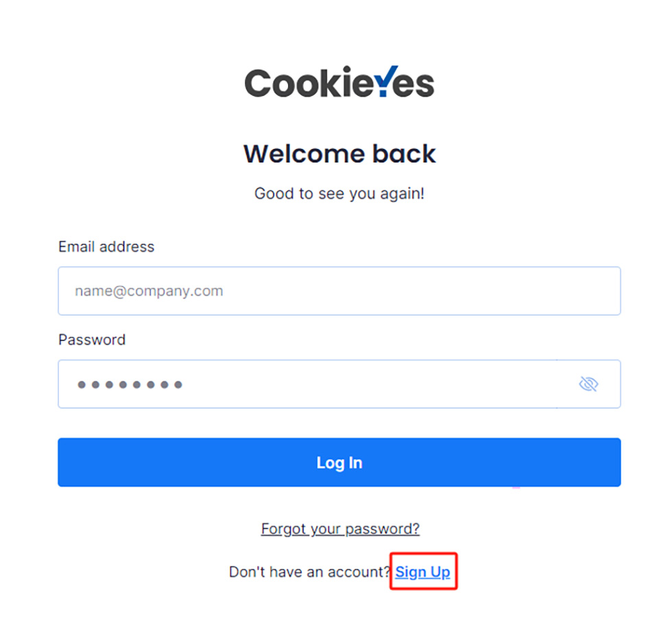Click the masked password dots
672x625 pixels.
click(x=130, y=385)
